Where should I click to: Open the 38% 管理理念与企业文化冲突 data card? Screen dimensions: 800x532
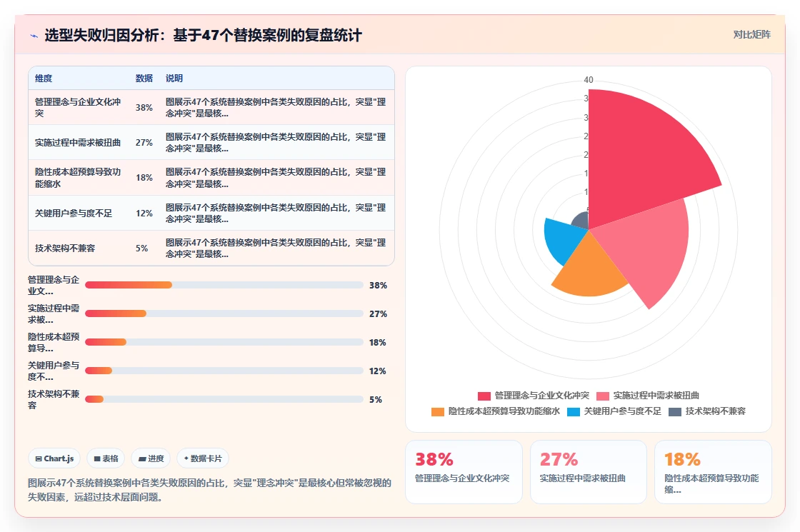[x=464, y=472]
